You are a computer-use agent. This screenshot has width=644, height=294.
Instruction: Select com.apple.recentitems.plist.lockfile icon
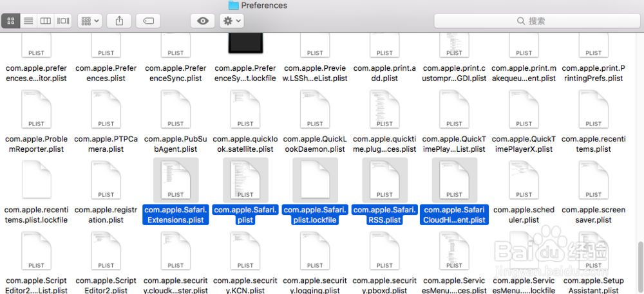coord(37,179)
